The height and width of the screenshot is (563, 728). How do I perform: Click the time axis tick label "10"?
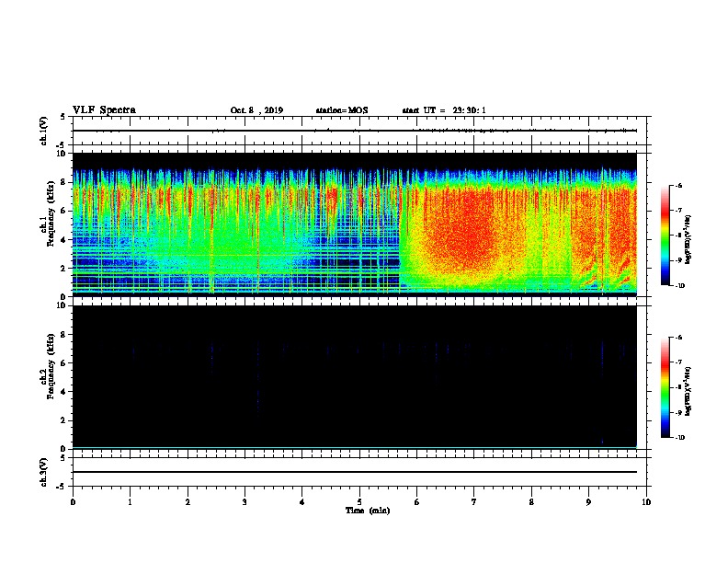pyautogui.click(x=646, y=502)
